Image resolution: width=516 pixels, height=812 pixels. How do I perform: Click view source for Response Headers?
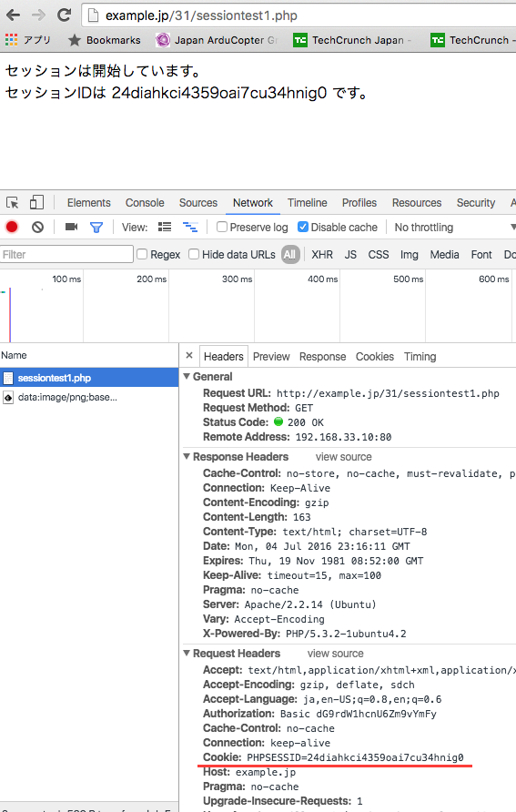click(x=344, y=457)
